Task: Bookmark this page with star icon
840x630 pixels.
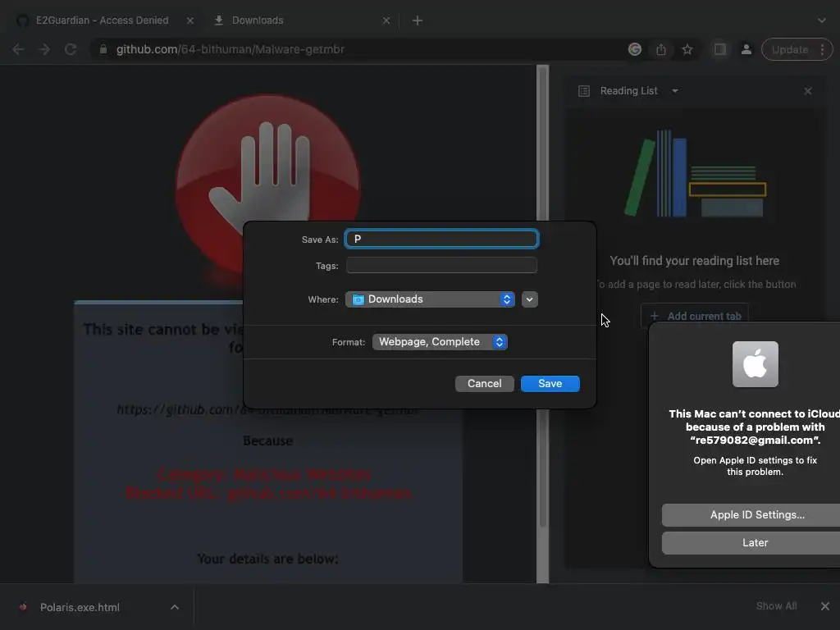Action: tap(687, 49)
